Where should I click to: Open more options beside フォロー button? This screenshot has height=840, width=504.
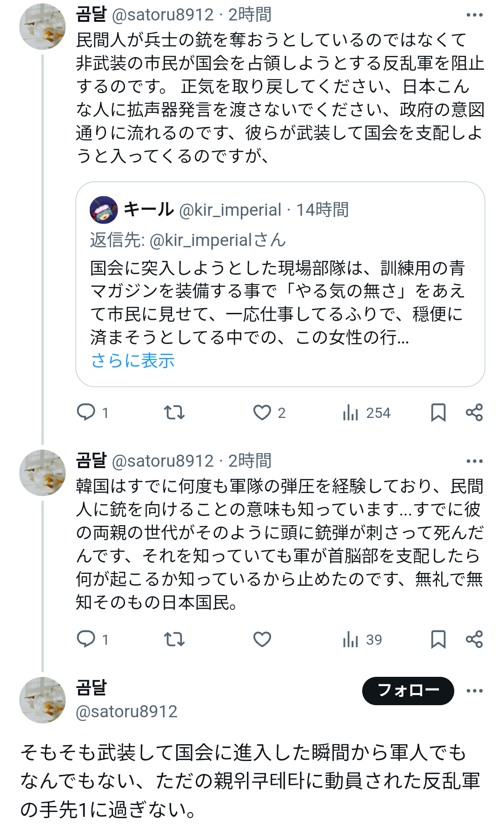474,691
